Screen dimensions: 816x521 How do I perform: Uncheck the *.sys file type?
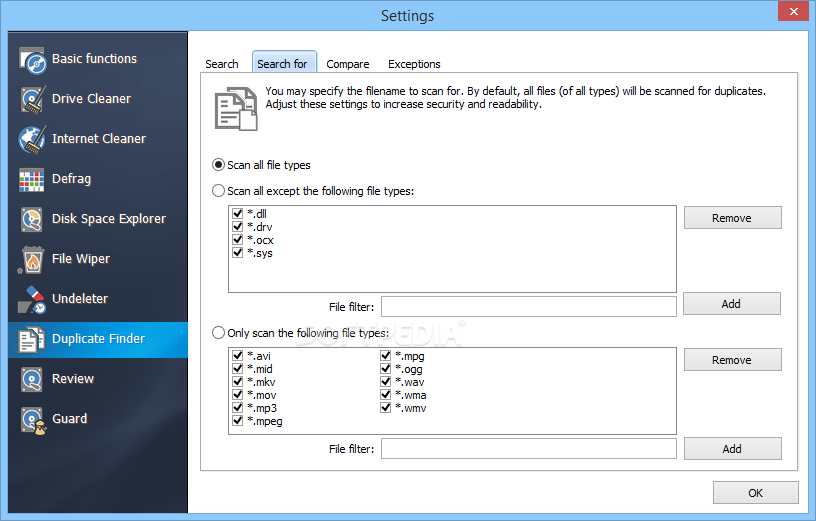(238, 252)
